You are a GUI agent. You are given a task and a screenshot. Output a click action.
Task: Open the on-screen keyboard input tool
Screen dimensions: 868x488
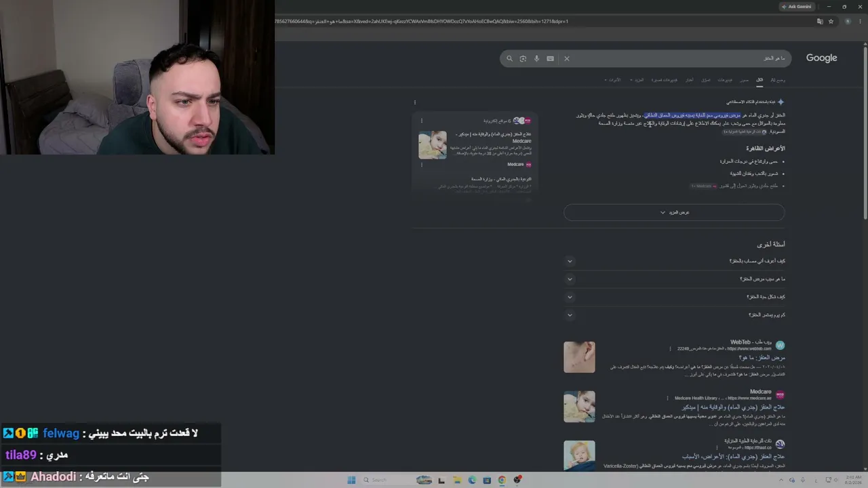550,58
